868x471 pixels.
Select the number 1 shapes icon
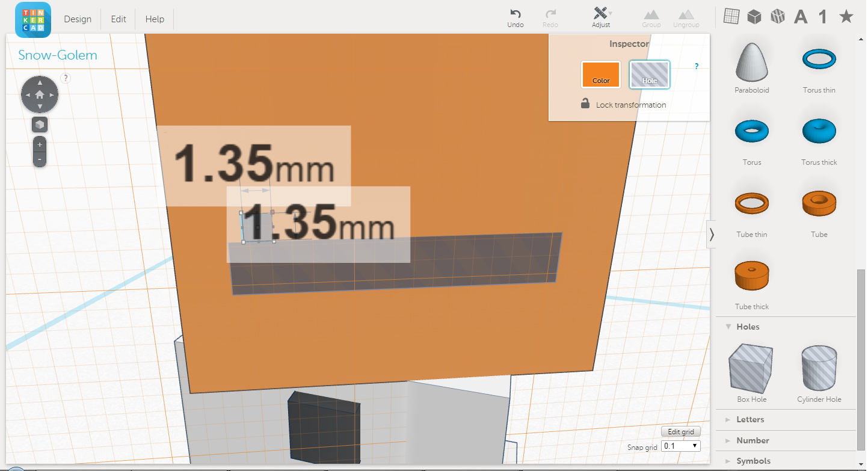[x=822, y=16]
